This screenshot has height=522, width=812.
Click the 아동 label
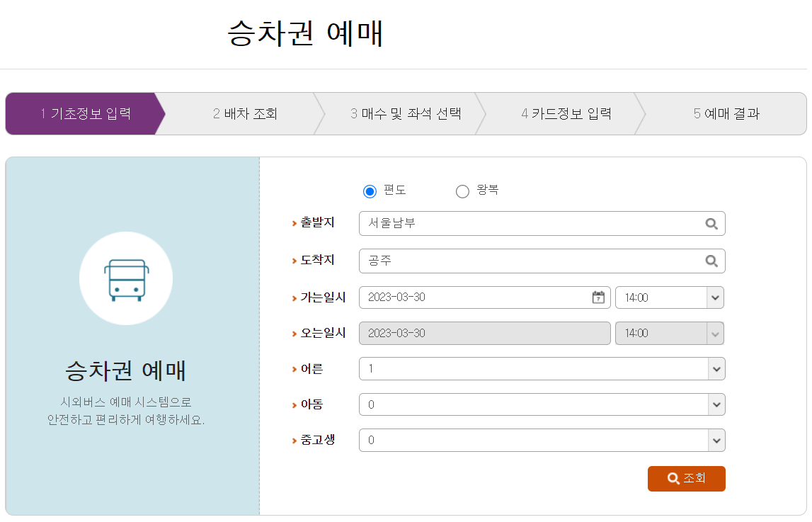[x=311, y=404]
